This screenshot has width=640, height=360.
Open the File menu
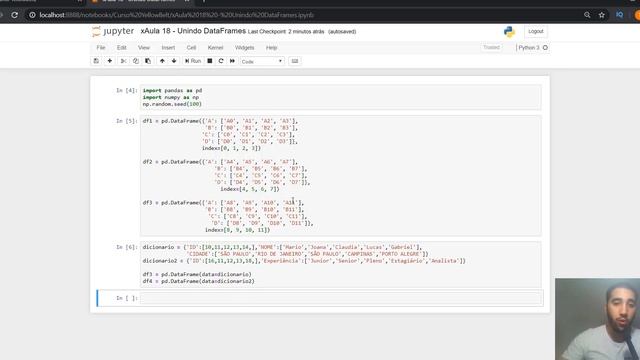click(x=101, y=48)
